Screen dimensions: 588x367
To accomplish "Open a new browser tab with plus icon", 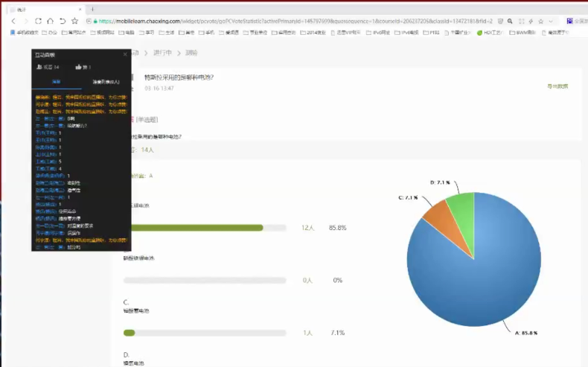I will 92,9.
